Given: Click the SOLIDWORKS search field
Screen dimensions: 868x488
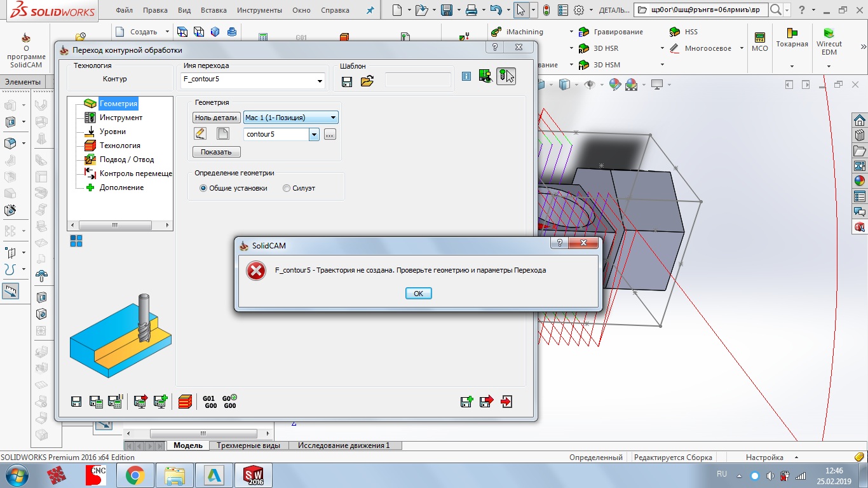Looking at the screenshot, I should [701, 10].
